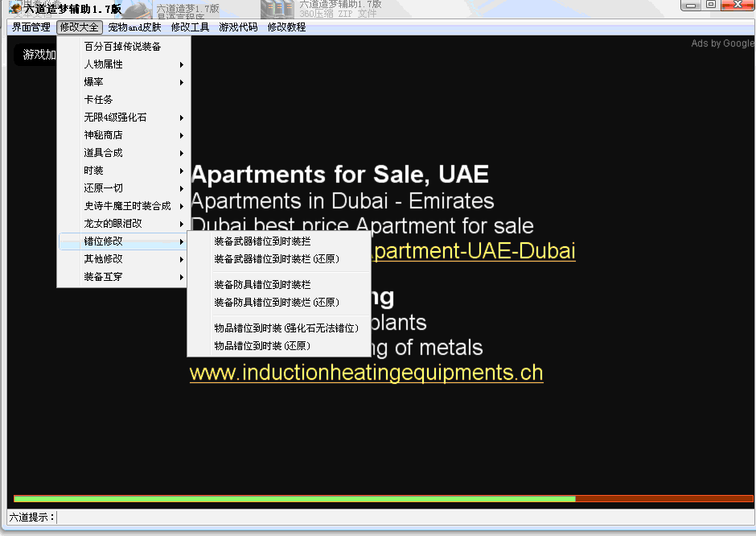Open www.inductionheatingequipments.ch link
The image size is (756, 536).
367,373
